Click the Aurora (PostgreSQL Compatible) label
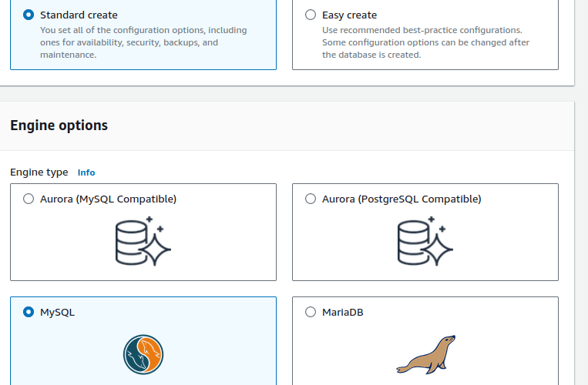Viewport: 588px width, 385px height. [402, 199]
